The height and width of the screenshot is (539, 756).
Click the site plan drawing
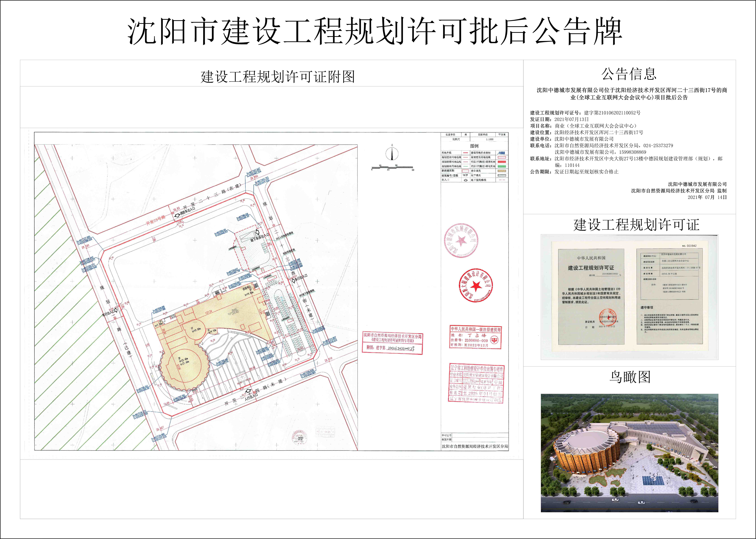tap(196, 297)
